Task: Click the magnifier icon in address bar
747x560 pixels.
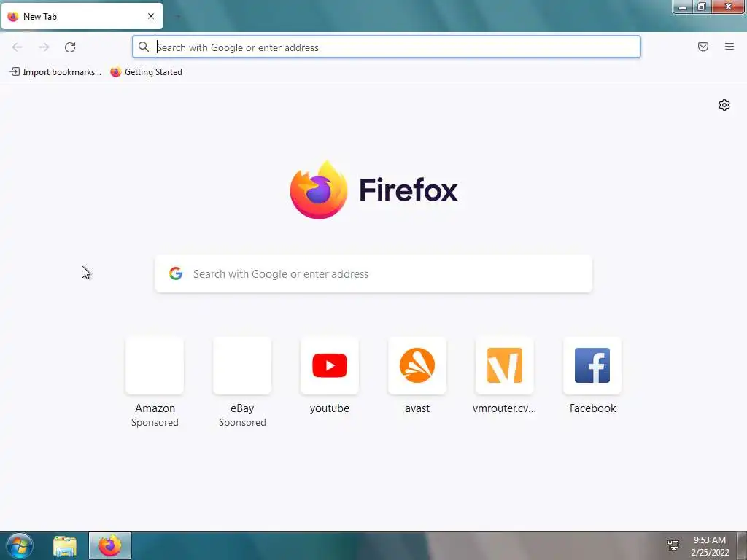Action: (x=144, y=47)
